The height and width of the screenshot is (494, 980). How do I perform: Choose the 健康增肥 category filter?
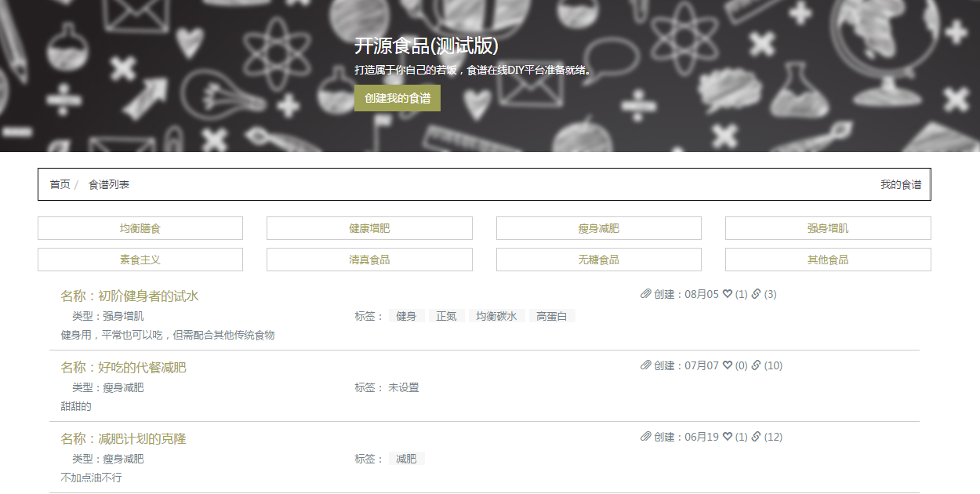pos(369,228)
